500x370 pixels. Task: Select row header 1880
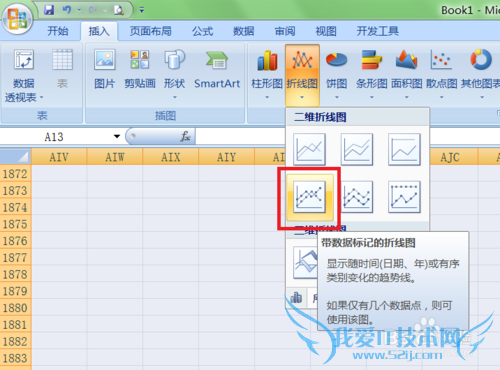click(15, 308)
